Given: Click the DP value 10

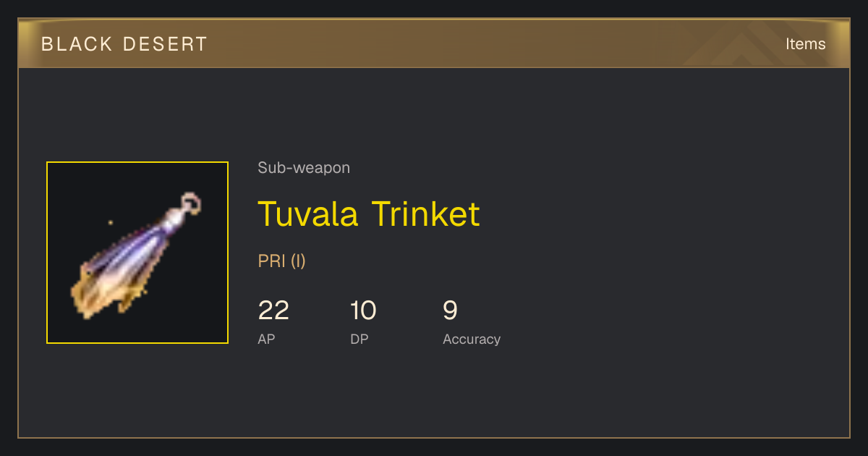Looking at the screenshot, I should pos(363,311).
